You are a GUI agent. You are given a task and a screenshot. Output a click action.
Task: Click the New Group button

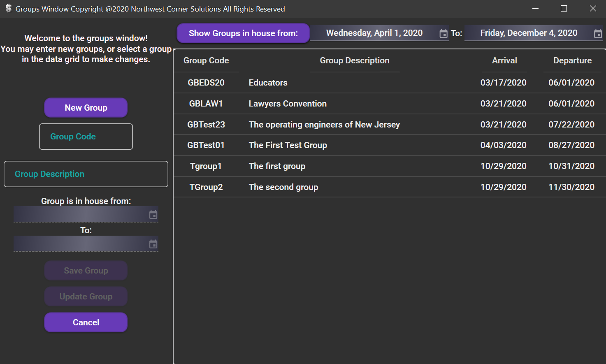pyautogui.click(x=86, y=108)
